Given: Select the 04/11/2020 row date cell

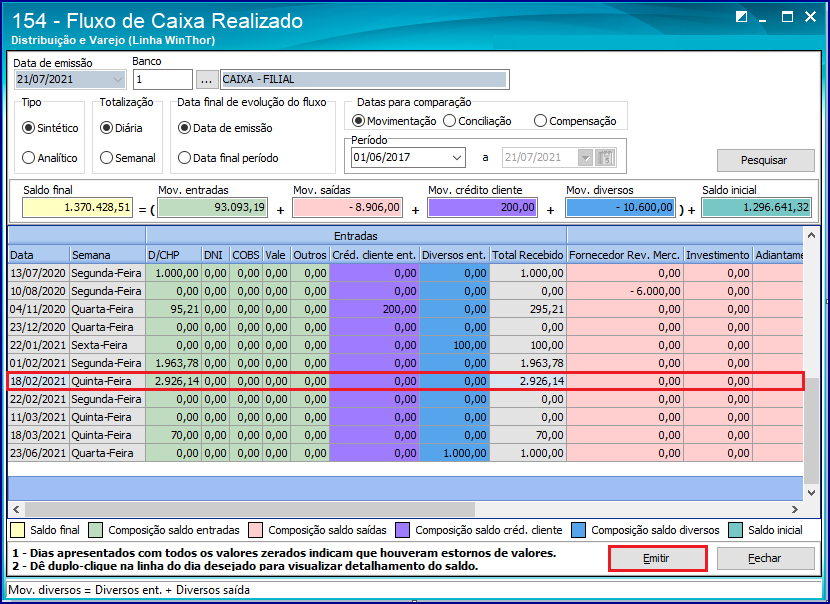Looking at the screenshot, I should click(x=39, y=309).
